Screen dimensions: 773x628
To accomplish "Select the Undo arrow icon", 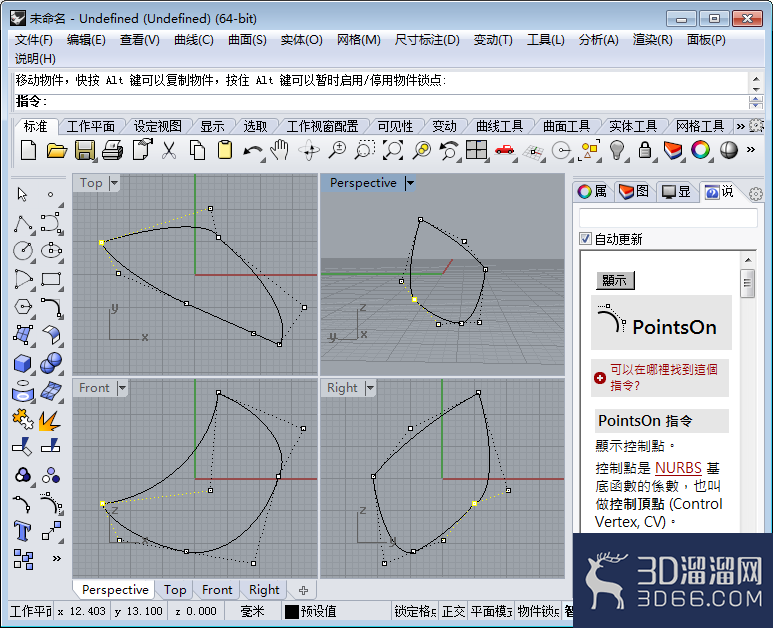I will [x=253, y=150].
